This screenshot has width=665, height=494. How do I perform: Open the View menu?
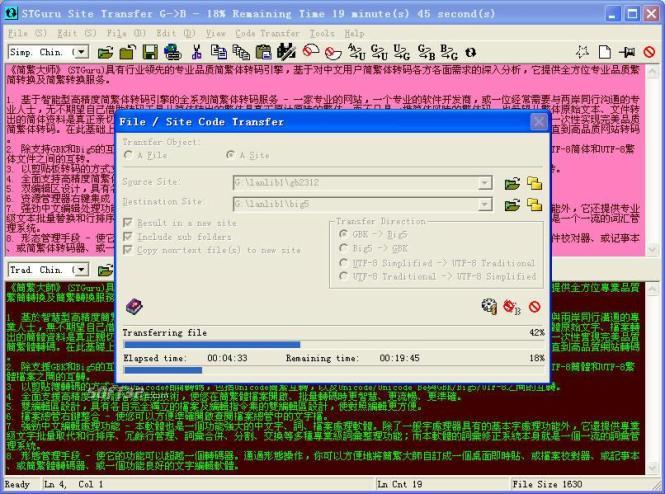215,33
